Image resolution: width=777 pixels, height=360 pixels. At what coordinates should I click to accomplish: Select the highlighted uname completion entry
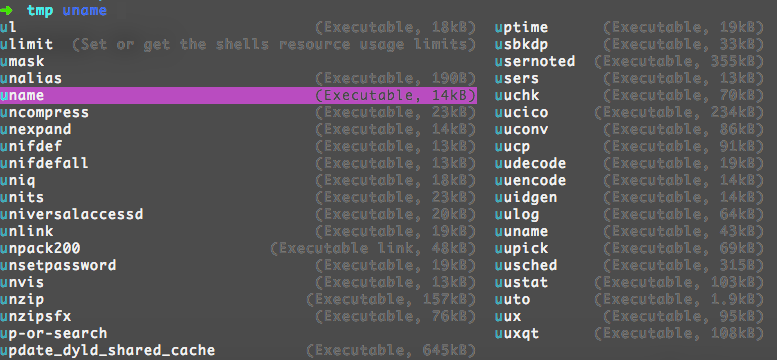pos(238,95)
